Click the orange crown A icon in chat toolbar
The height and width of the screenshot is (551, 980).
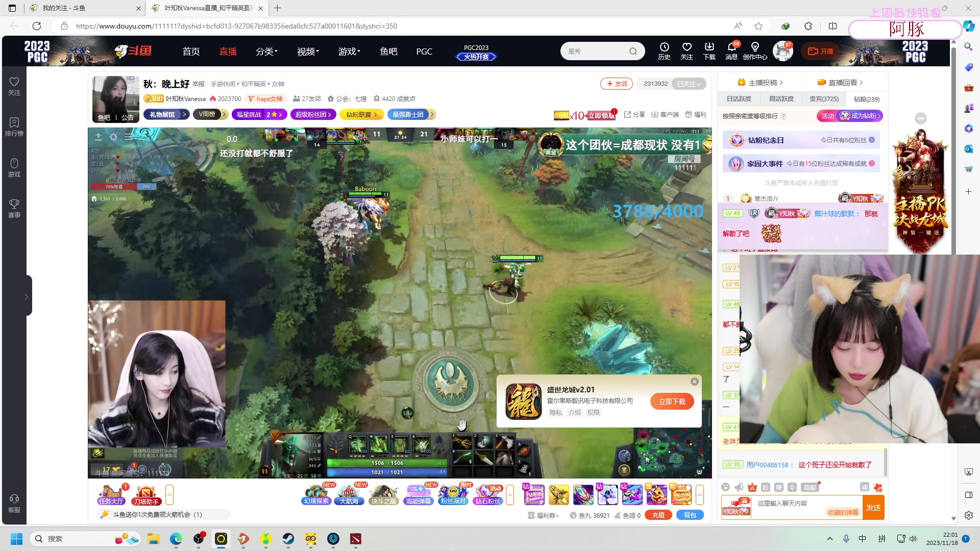point(752,487)
